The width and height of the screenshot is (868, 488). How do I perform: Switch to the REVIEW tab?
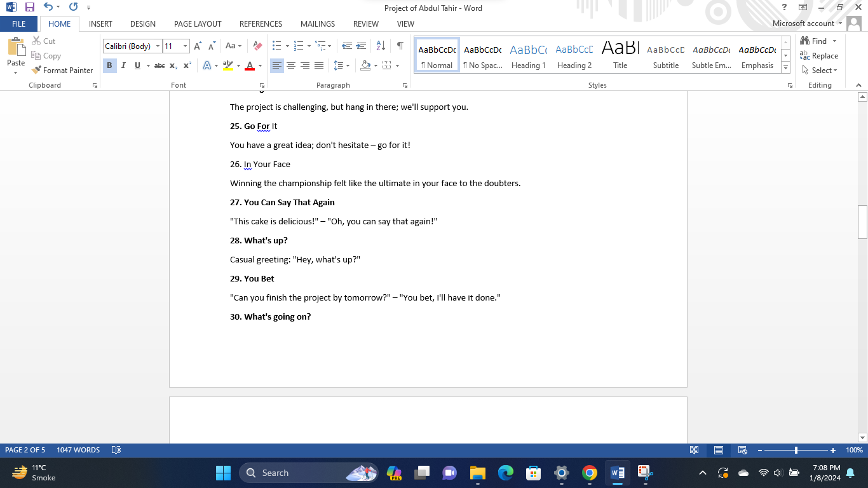tap(366, 24)
